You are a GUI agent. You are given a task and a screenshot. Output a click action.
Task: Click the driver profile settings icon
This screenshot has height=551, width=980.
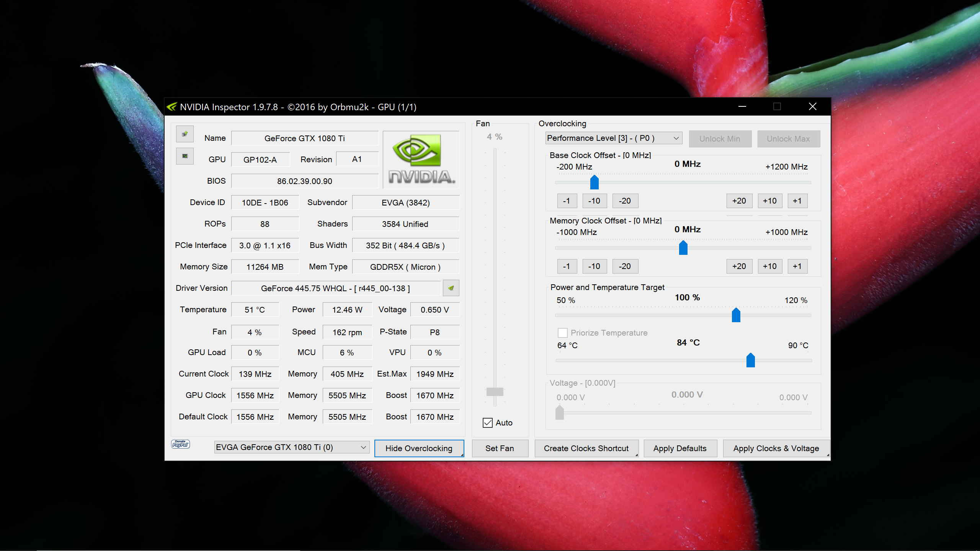click(x=451, y=288)
